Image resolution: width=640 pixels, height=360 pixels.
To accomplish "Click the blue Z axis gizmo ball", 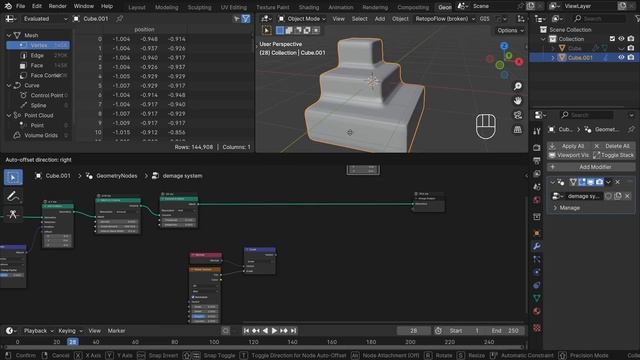I will tap(504, 46).
